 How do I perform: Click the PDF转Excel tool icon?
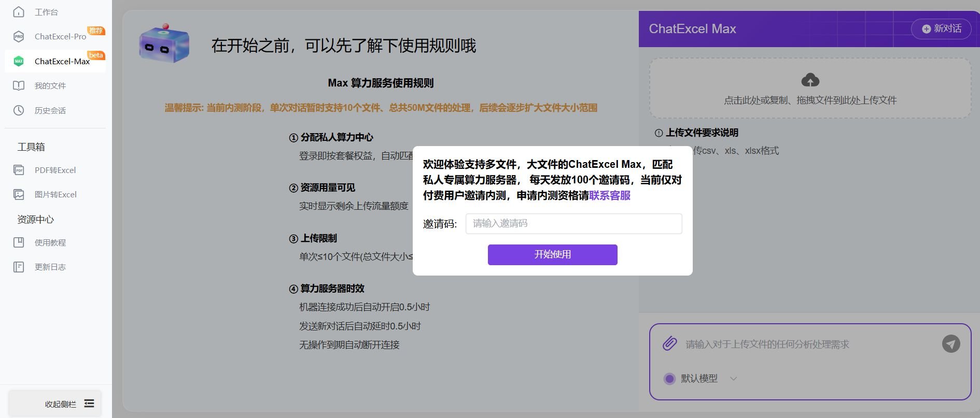pyautogui.click(x=19, y=170)
